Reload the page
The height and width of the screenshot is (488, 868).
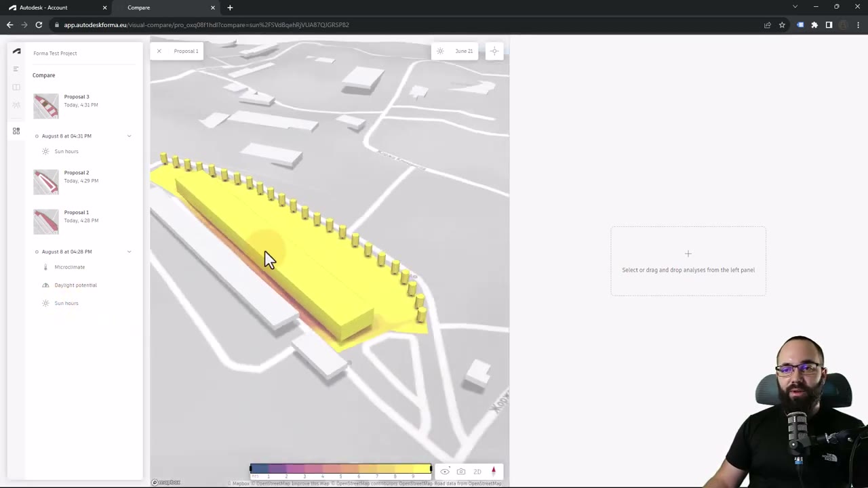[x=39, y=25]
